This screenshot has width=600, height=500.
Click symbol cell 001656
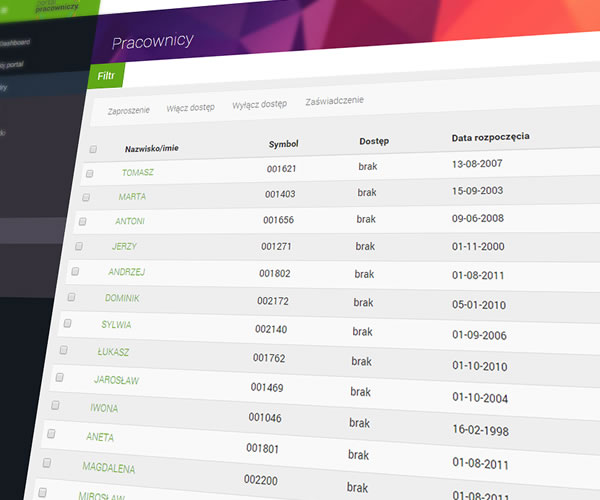pos(279,220)
